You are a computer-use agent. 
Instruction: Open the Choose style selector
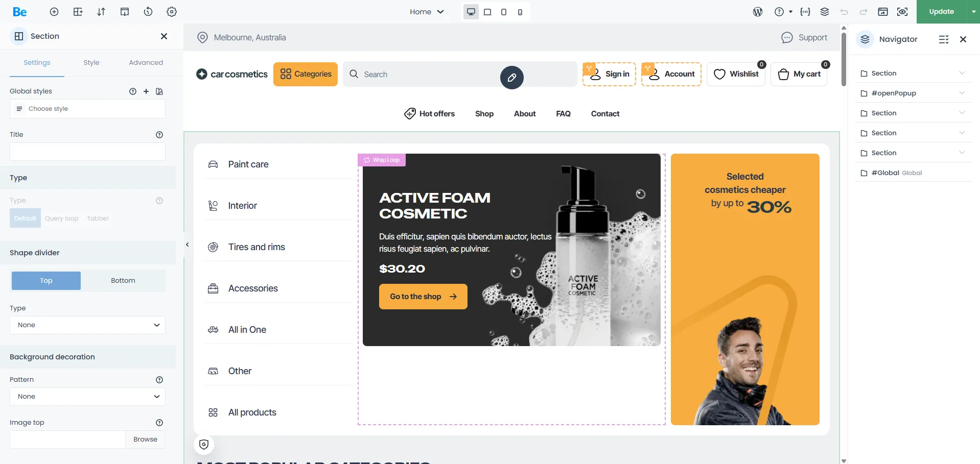tap(87, 109)
